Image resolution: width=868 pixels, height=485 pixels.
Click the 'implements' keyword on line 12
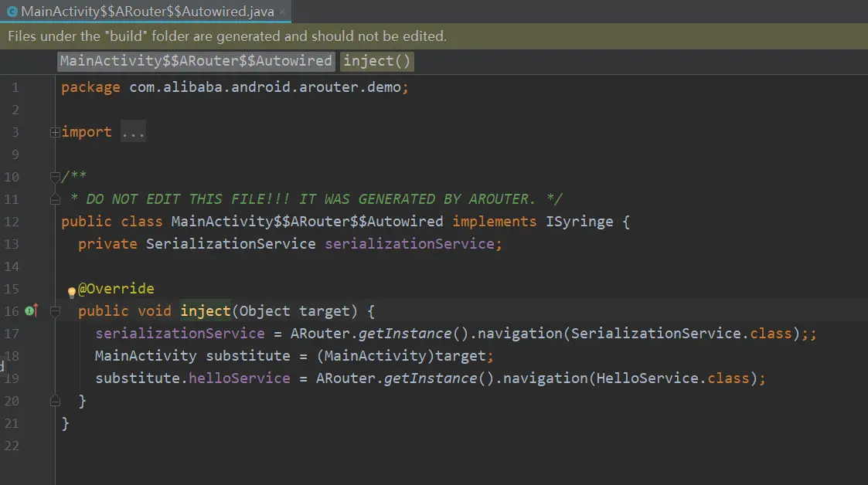pyautogui.click(x=495, y=222)
